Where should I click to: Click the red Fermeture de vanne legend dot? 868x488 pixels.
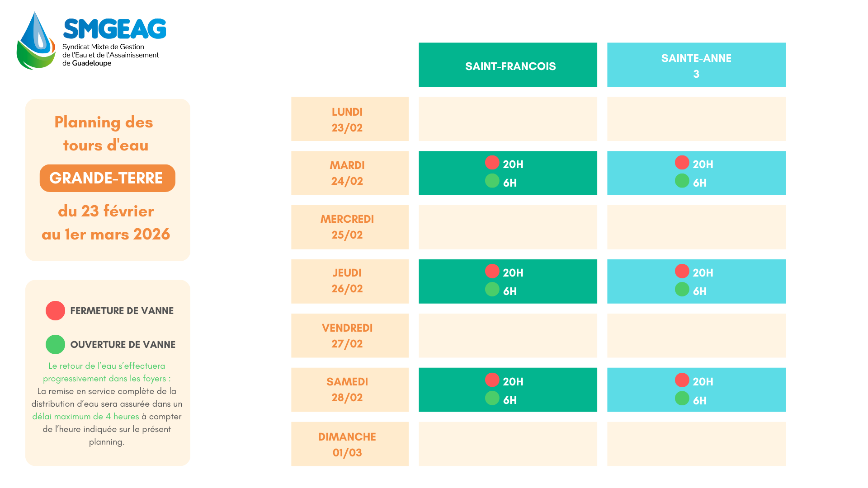point(55,311)
